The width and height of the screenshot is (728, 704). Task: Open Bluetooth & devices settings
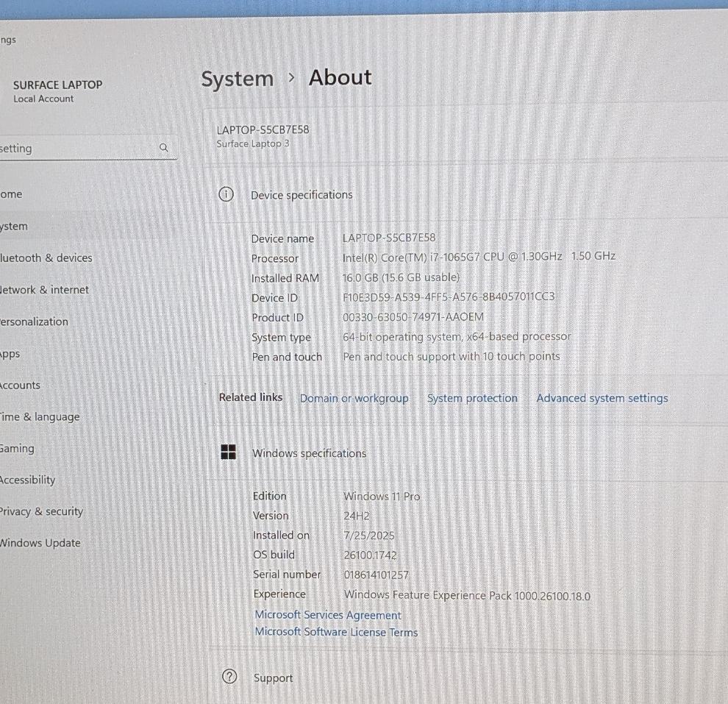(46, 257)
